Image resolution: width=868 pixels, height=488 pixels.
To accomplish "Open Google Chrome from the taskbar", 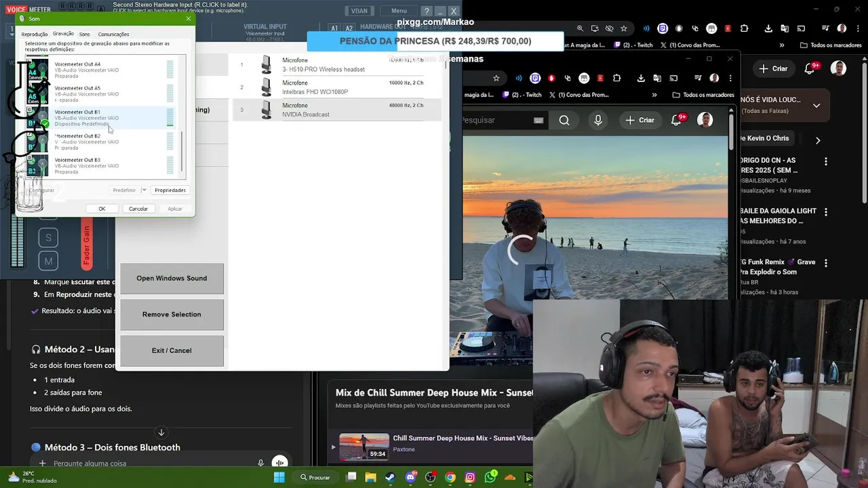I will click(x=450, y=477).
